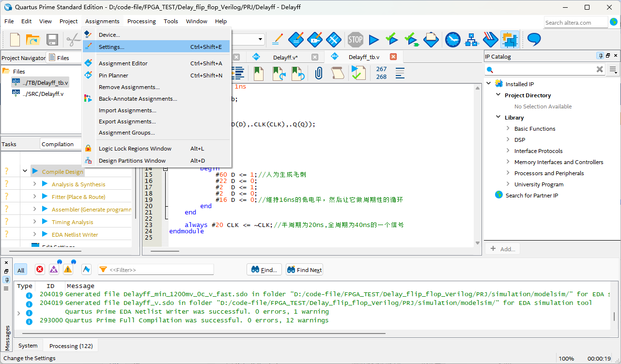Image resolution: width=621 pixels, height=364 pixels.
Task: Click the Add... button in IP Catalog
Action: coord(502,249)
